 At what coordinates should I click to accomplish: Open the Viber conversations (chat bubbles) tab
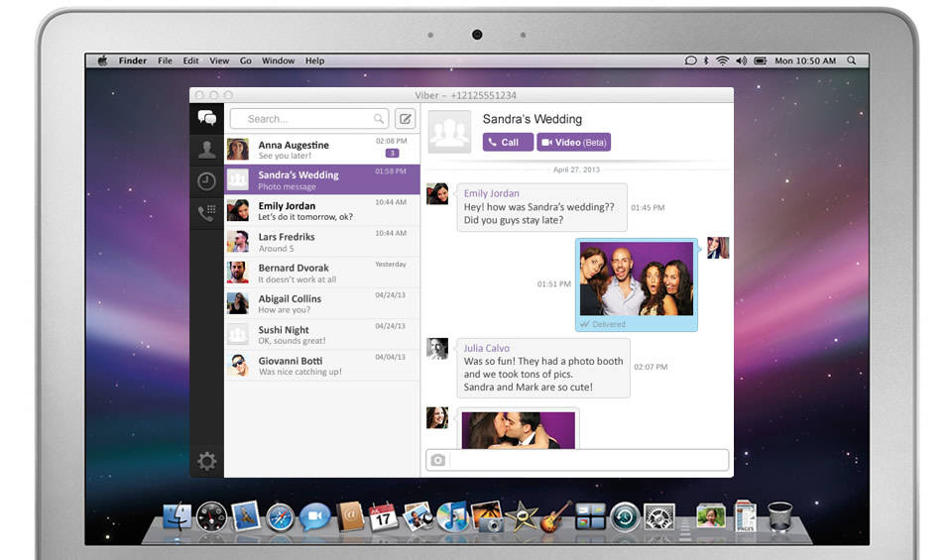[206, 118]
